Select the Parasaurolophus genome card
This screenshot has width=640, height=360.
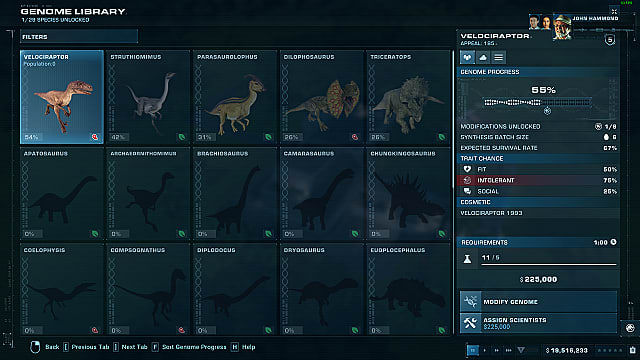235,97
